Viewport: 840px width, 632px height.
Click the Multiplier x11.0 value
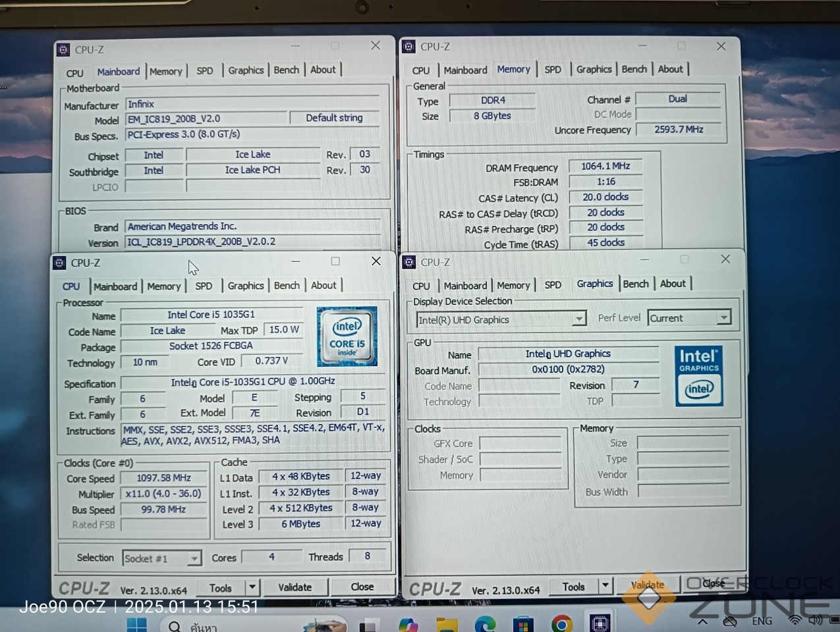(163, 494)
